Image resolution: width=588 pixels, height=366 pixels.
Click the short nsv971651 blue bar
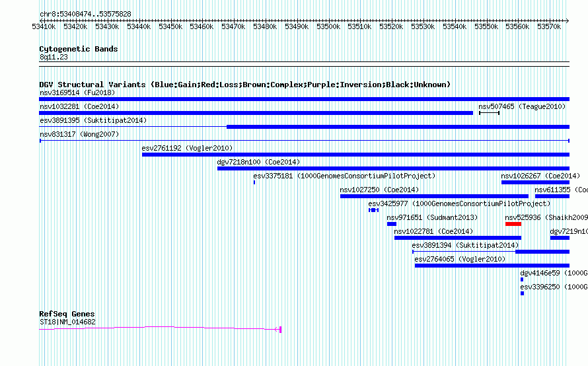point(392,224)
